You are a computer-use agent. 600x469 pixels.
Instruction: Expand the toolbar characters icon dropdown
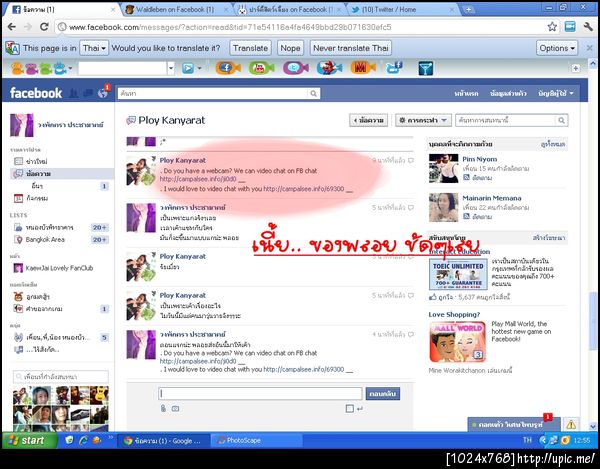point(70,68)
